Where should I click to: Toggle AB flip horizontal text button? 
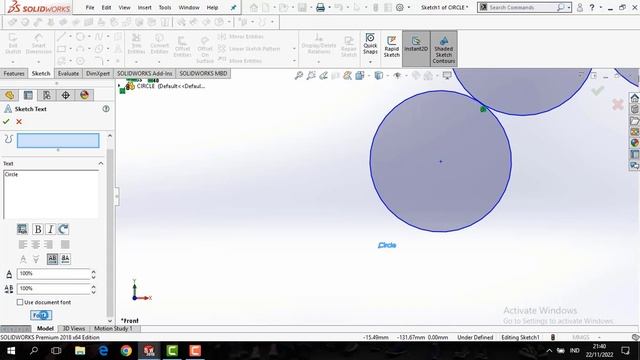click(52, 259)
